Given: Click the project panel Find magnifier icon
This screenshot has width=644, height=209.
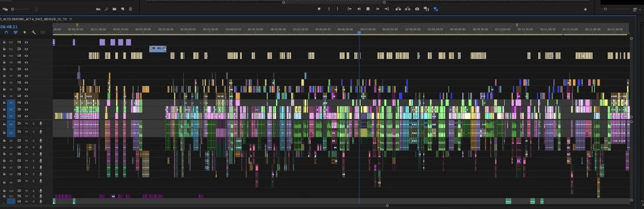Looking at the screenshot, I should tap(106, 9).
